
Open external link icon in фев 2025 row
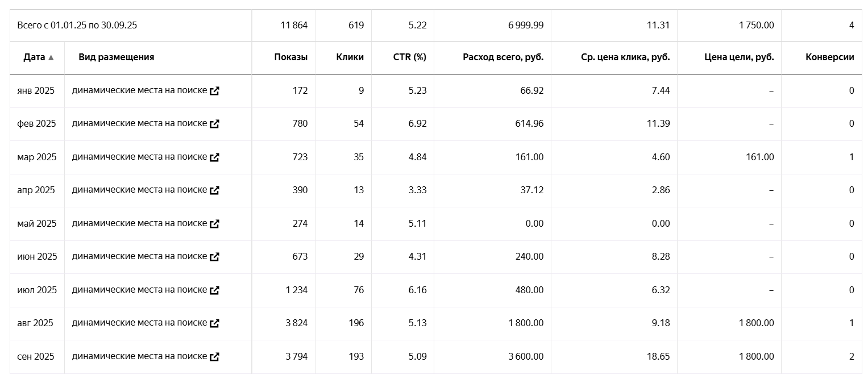[x=214, y=124]
